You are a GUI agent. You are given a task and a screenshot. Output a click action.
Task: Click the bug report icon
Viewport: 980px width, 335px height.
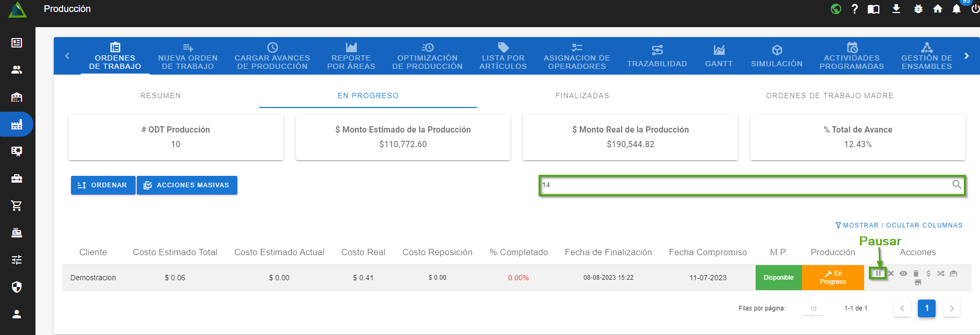(918, 9)
